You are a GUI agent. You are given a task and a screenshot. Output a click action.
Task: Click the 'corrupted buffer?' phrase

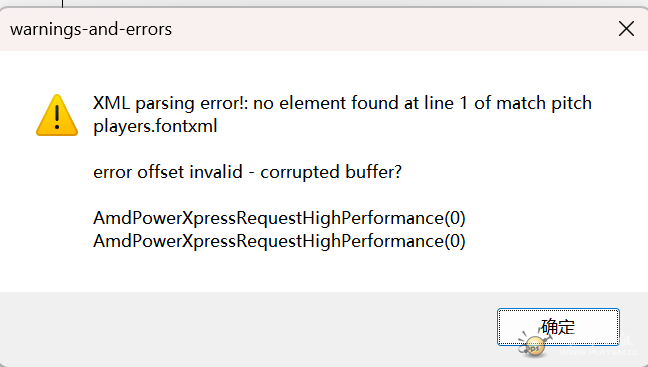tap(331, 172)
